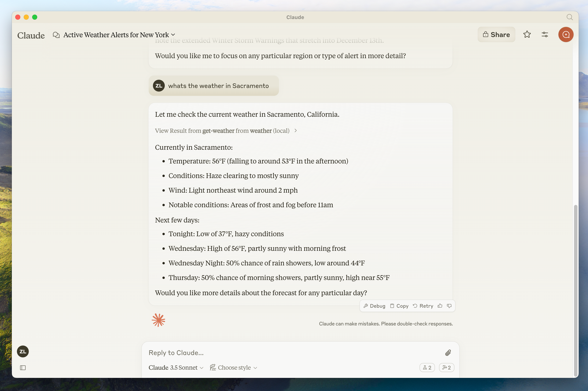Open the MCP tools count badge
This screenshot has width=588, height=391.
(446, 368)
